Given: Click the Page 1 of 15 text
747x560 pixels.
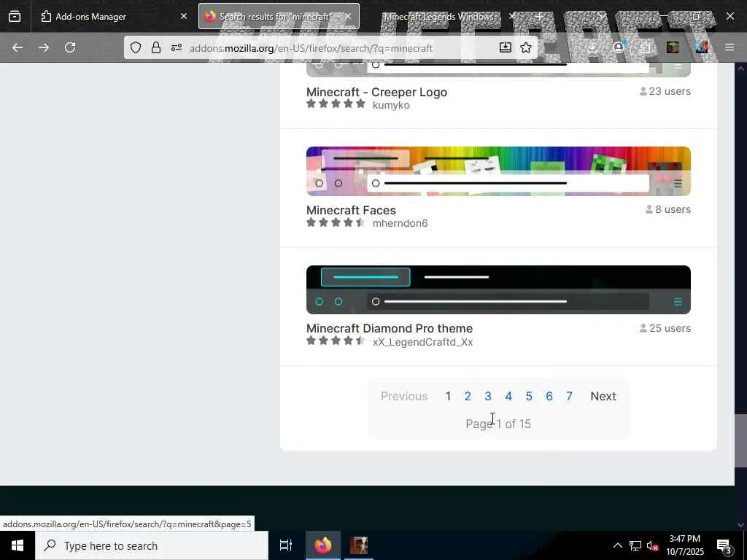Looking at the screenshot, I should (x=498, y=424).
